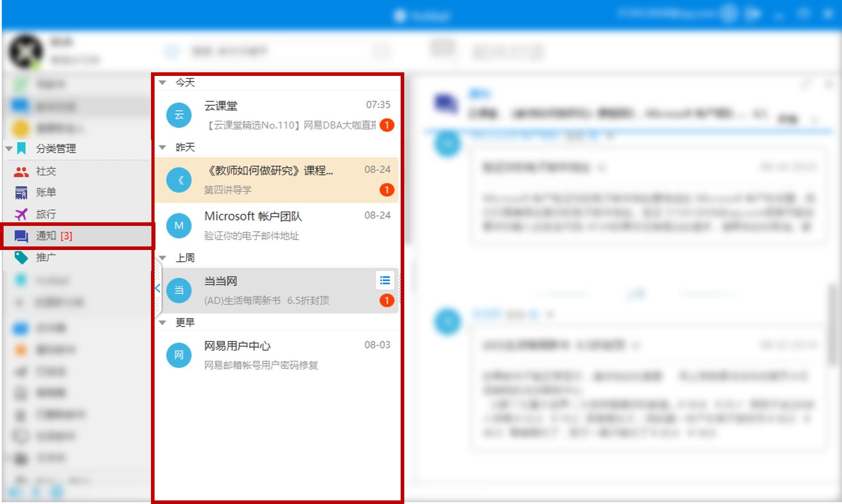Click the 当当网 sender avatar
The width and height of the screenshot is (842, 504).
coord(179,290)
